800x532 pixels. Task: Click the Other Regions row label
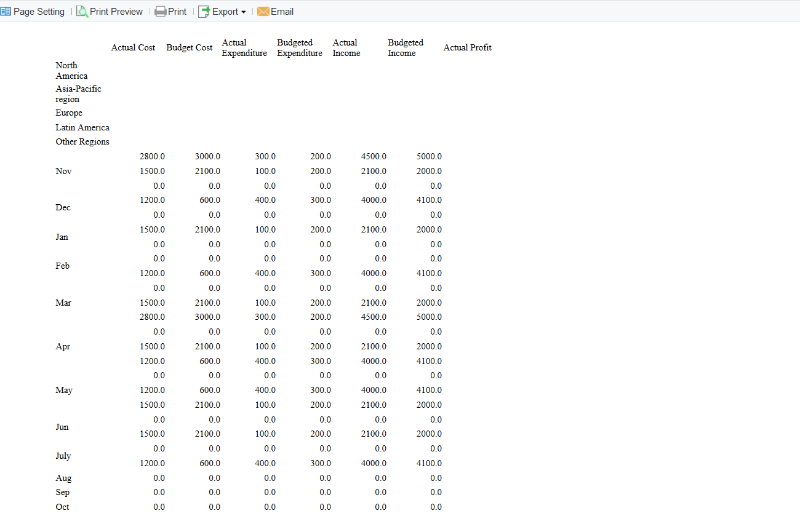[82, 141]
